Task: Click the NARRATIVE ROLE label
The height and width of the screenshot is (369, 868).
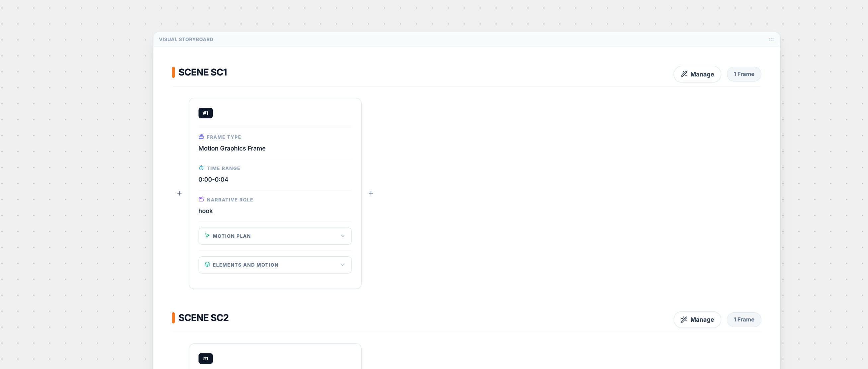Action: click(x=230, y=200)
